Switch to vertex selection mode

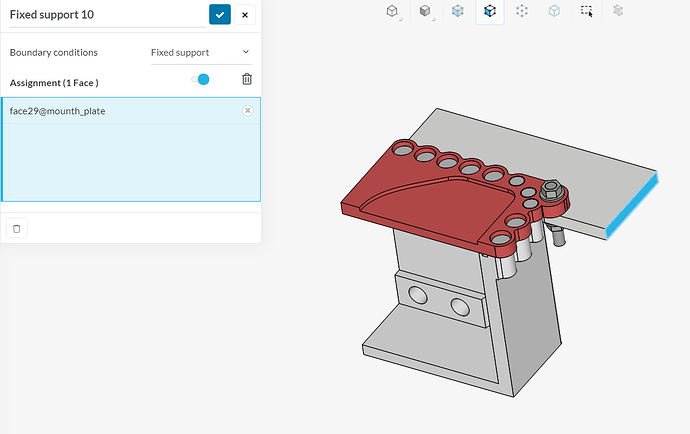pos(522,11)
